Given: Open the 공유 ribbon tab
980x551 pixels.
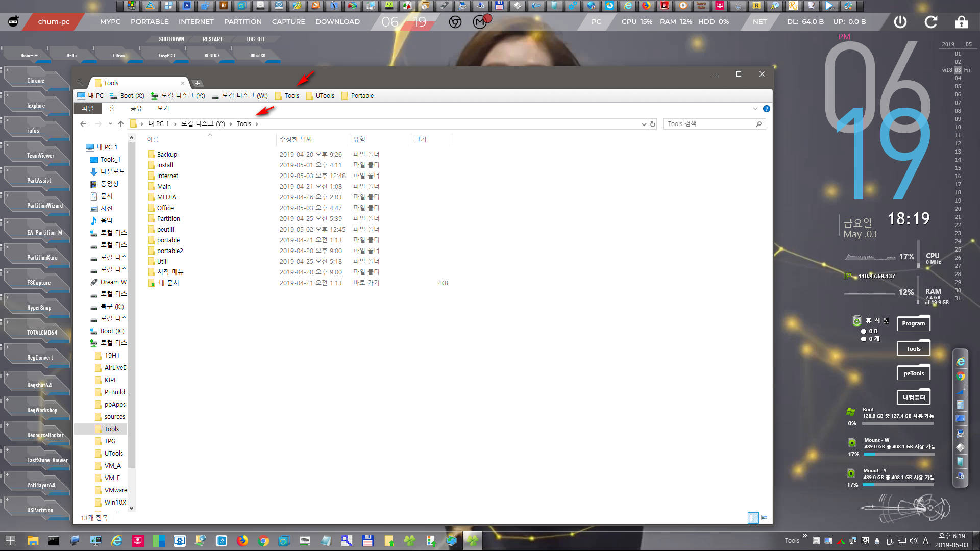Looking at the screenshot, I should tap(136, 108).
